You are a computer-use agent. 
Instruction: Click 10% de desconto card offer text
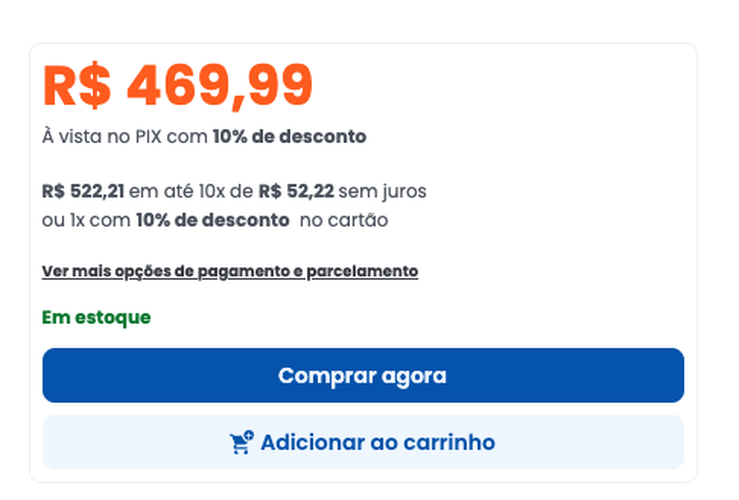pos(213,220)
